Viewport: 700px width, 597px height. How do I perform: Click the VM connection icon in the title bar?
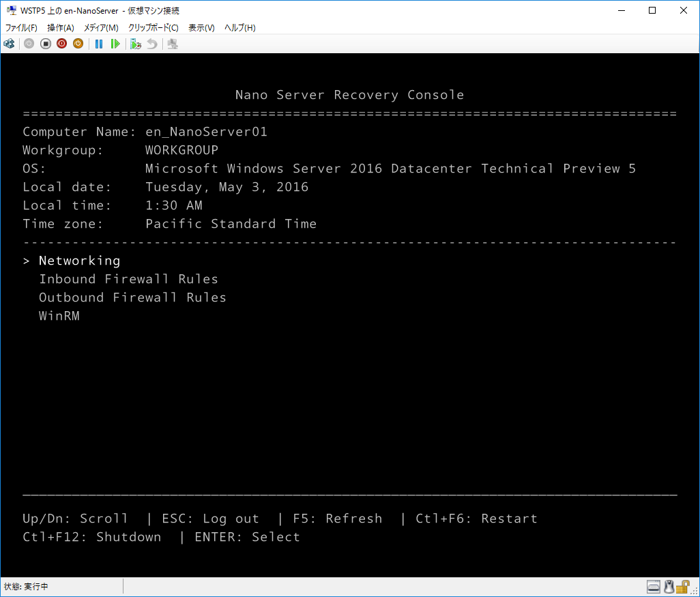(x=12, y=10)
